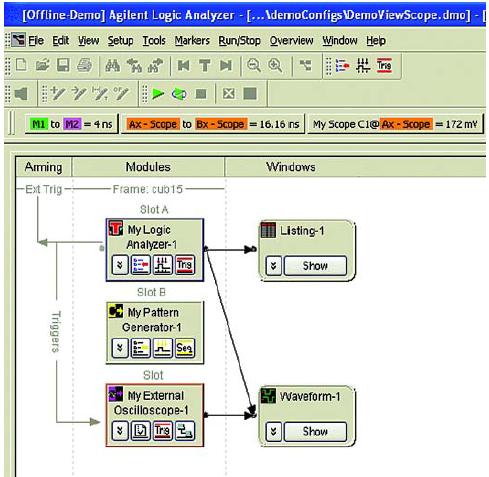The width and height of the screenshot is (489, 477).
Task: Click the Trig icon in My External Oscilloscope-1
Action: (x=163, y=431)
